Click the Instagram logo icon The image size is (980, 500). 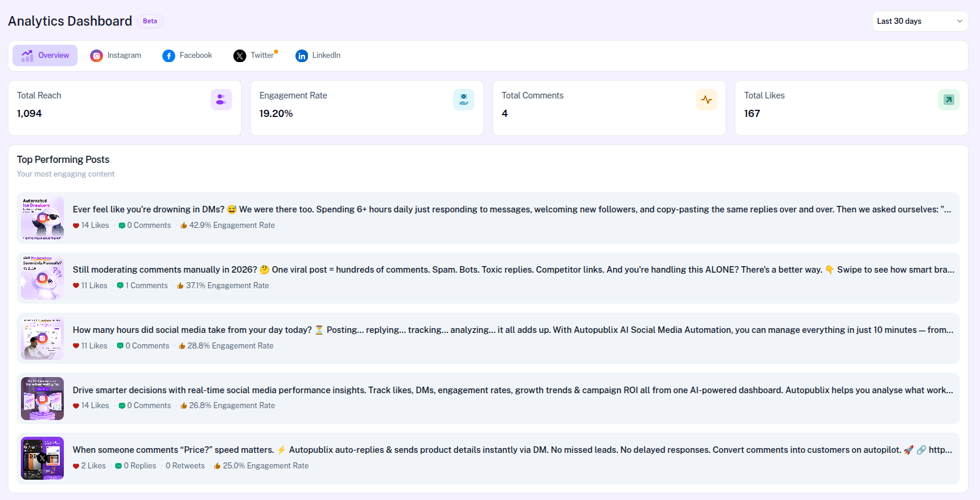click(x=96, y=55)
